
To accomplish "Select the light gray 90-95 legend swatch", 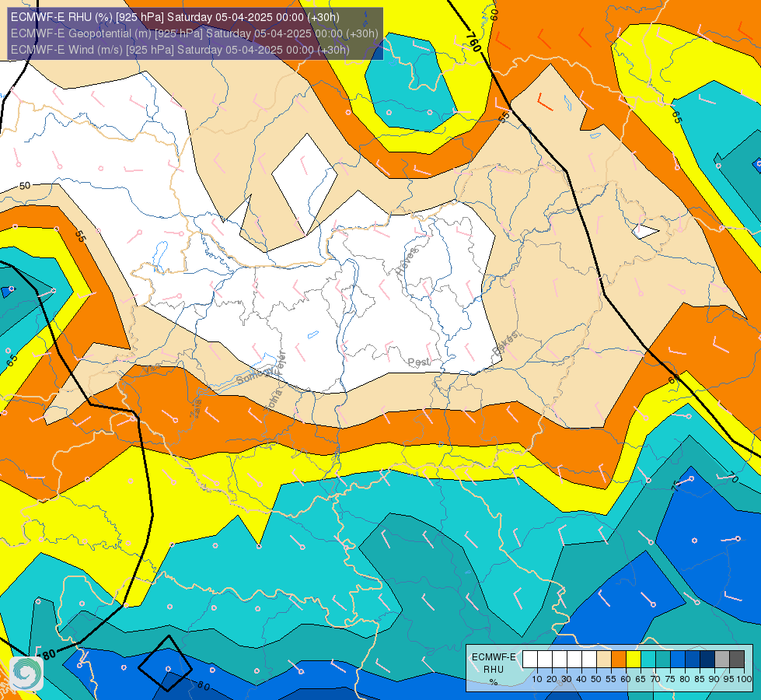I will (x=721, y=660).
